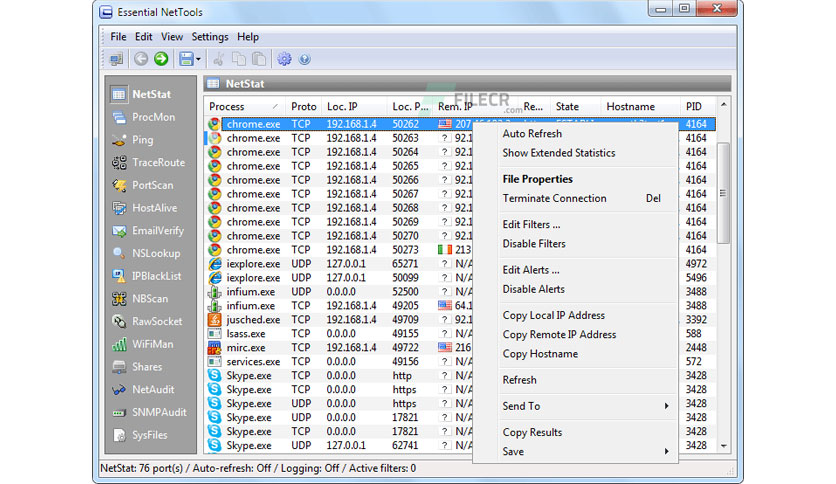Click the Back arrow toolbar icon
The image size is (836, 484).
(x=141, y=59)
